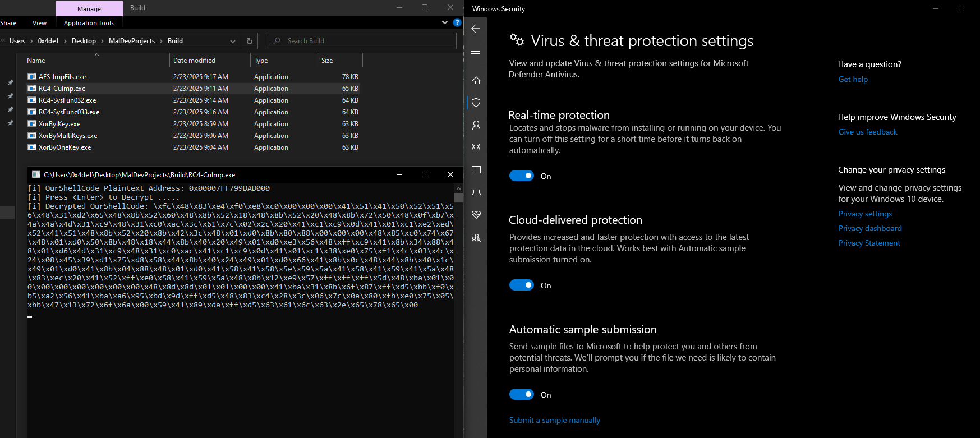The image size is (980, 438).
Task: Click Submit a sample manually link
Action: (x=555, y=420)
